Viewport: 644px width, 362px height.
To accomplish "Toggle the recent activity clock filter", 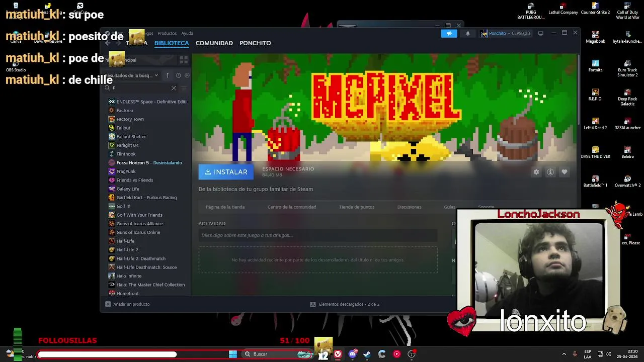I will (178, 75).
